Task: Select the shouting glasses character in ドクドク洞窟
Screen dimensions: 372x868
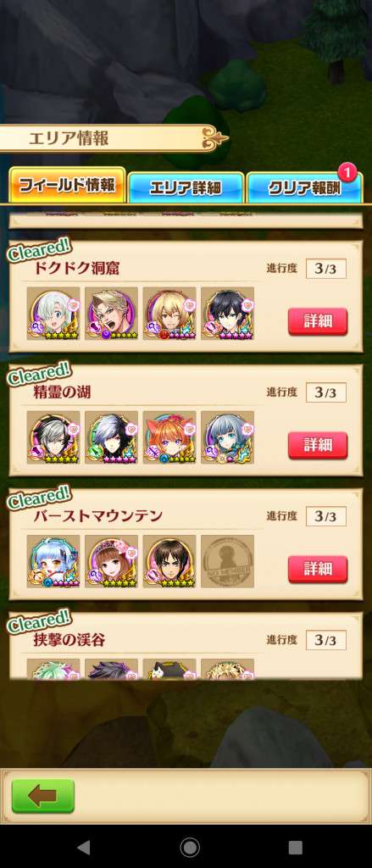Action: (x=111, y=313)
